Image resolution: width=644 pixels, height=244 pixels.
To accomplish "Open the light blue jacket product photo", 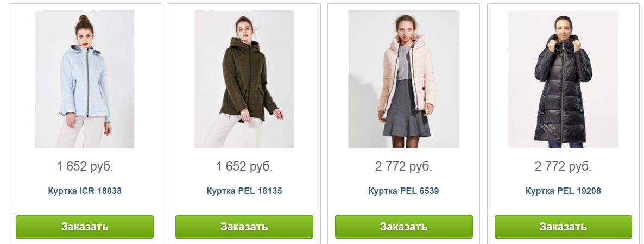I will pos(85,79).
